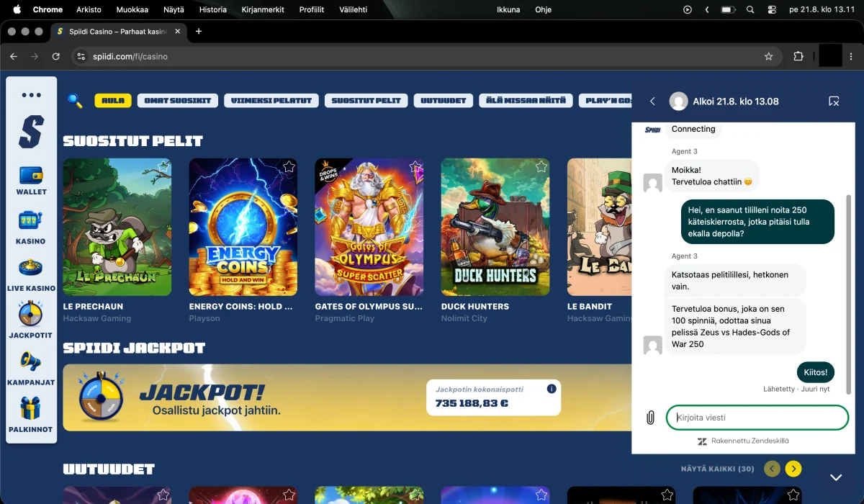Click the jackpot info icon
864x504 pixels.
click(552, 389)
